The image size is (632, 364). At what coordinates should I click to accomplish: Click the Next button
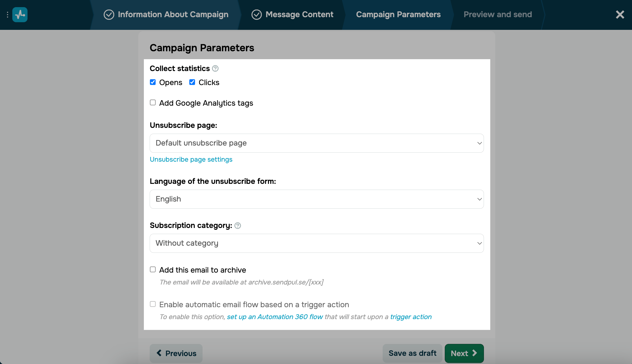[x=464, y=353]
